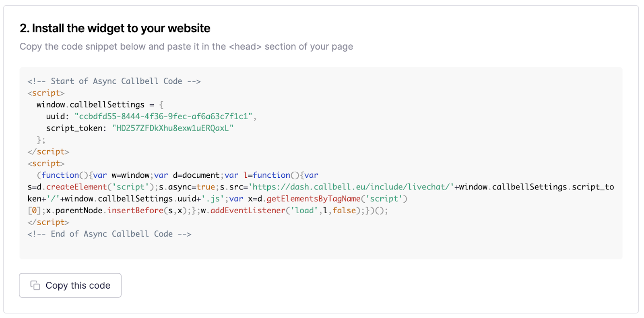Click the dash.callbell.eu livechat URL
The width and height of the screenshot is (644, 318).
351,187
